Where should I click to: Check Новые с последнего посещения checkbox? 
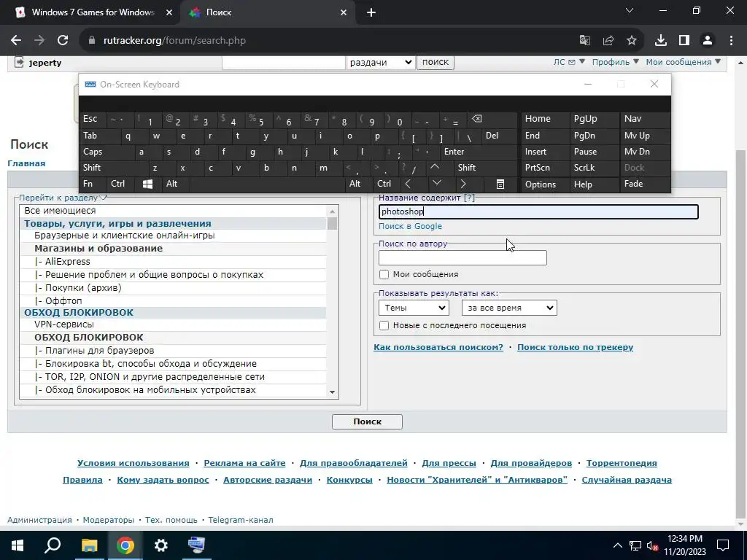pyautogui.click(x=384, y=325)
